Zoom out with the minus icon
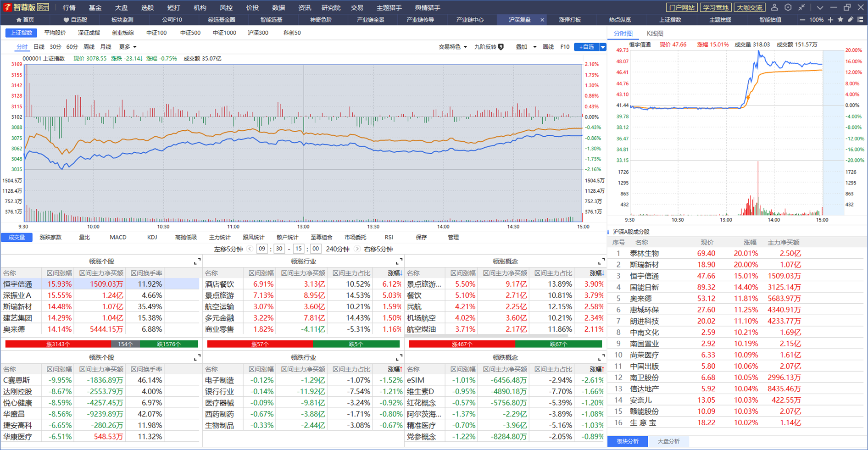 (802, 20)
